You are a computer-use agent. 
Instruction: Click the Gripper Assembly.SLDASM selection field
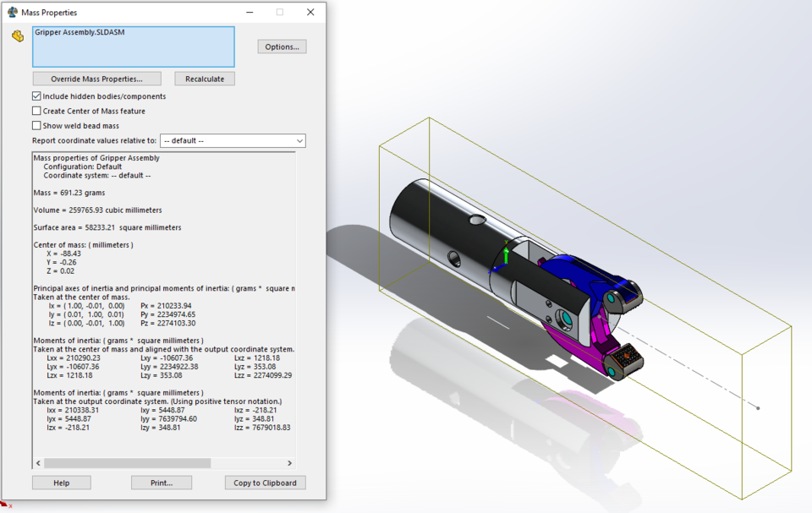pos(131,46)
